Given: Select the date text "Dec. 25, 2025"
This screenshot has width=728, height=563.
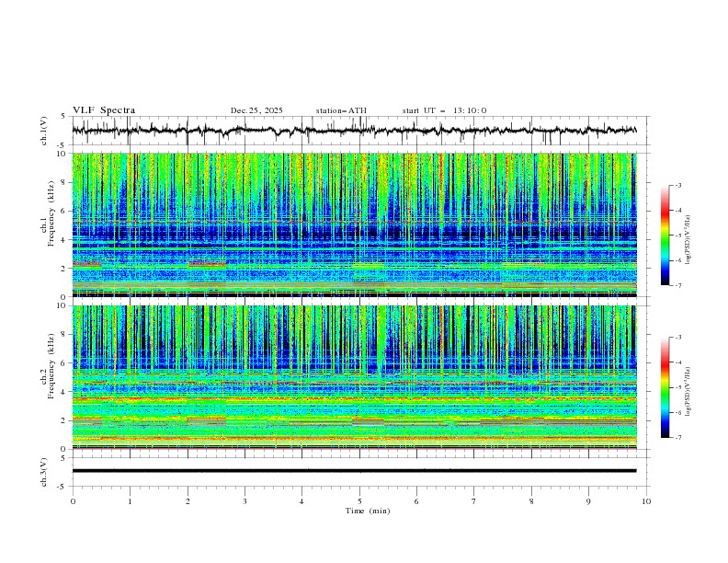Looking at the screenshot, I should 256,110.
